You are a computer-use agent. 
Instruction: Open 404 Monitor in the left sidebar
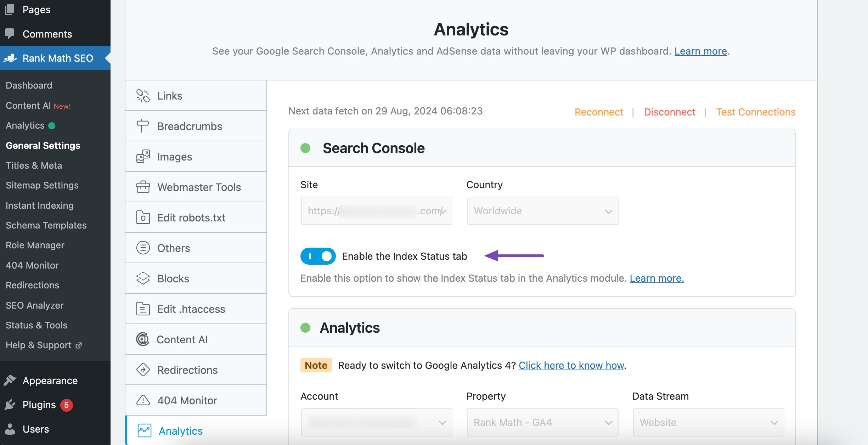[32, 265]
